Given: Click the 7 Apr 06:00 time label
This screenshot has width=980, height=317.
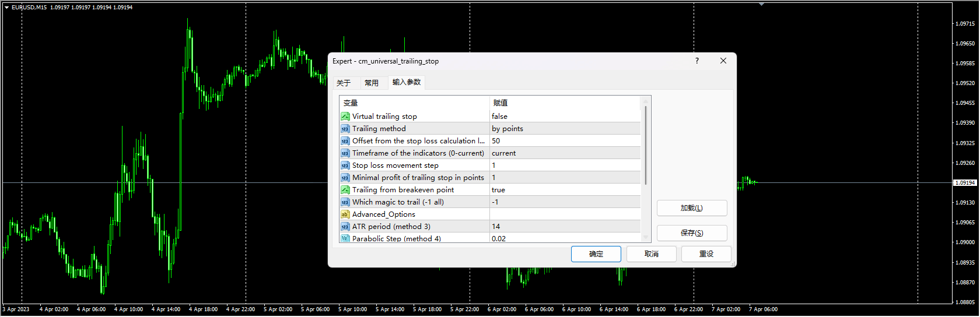Looking at the screenshot, I should click(x=763, y=309).
